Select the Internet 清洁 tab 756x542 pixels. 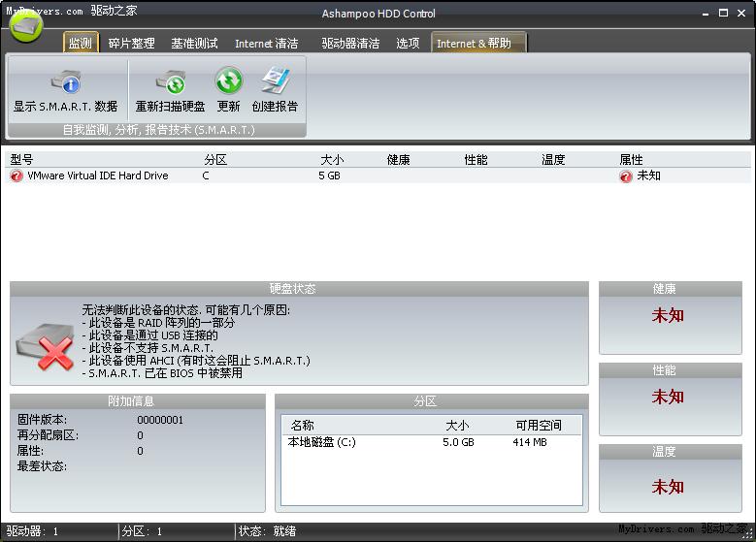pos(266,44)
